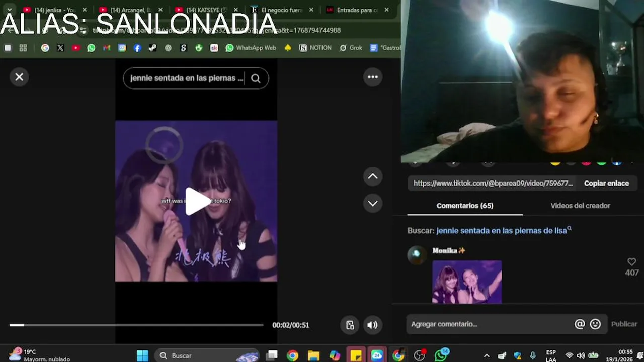Switch to Entradas para browser tab
This screenshot has width=644, height=362.
tap(352, 10)
